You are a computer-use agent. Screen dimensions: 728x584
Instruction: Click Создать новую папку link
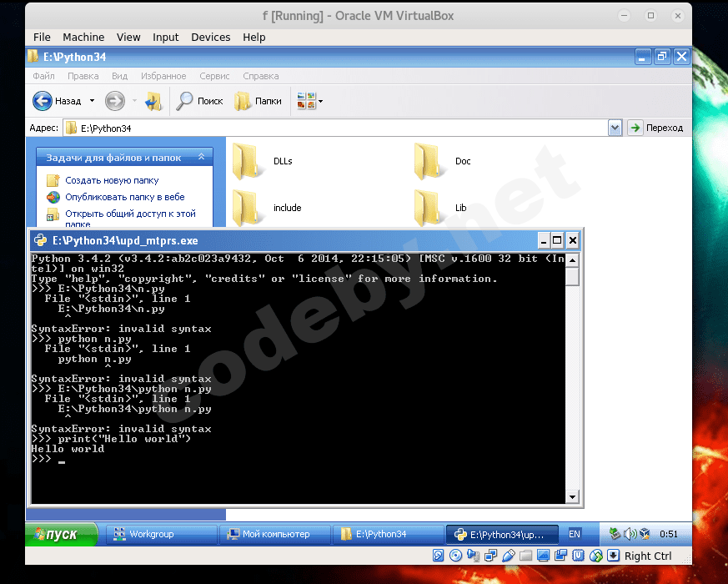tap(112, 180)
